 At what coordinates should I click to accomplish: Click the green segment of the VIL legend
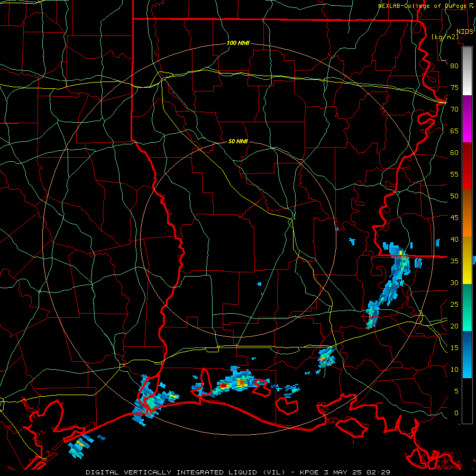[x=467, y=307]
